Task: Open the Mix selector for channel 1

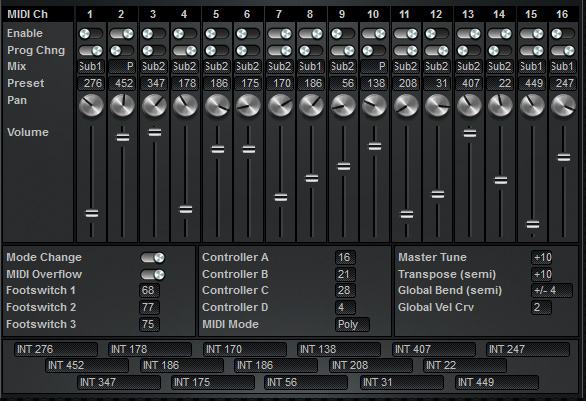Action: (91, 67)
